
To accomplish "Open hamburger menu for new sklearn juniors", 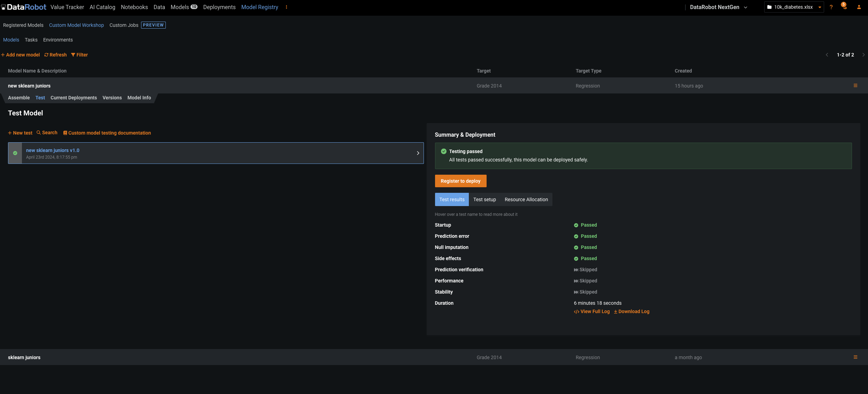I will [855, 86].
